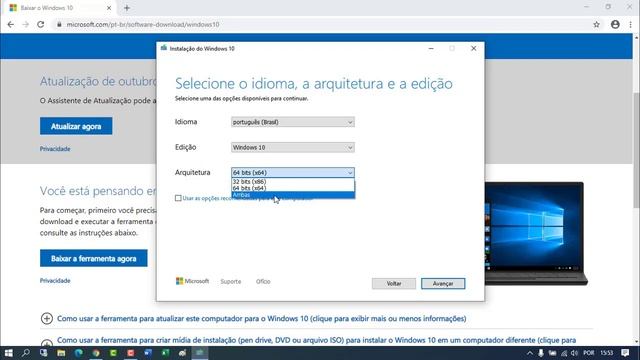The width and height of the screenshot is (640, 360).
Task: Launch Microsoft Edge from the taskbar
Action: pos(78,353)
